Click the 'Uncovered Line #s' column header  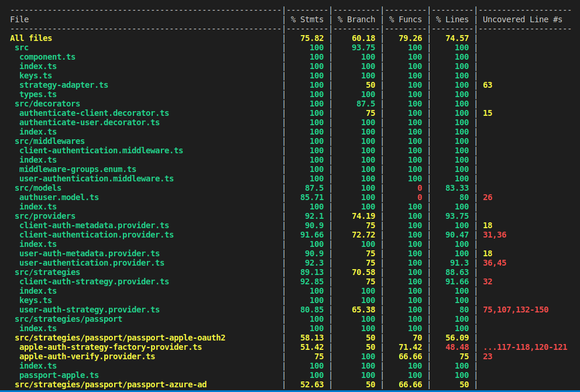pos(522,20)
